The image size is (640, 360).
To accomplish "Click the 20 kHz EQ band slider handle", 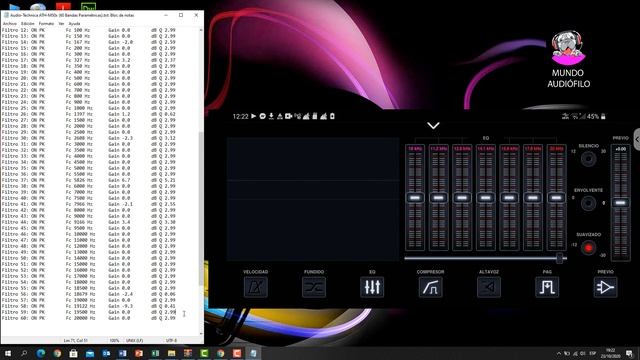I will 556,198.
